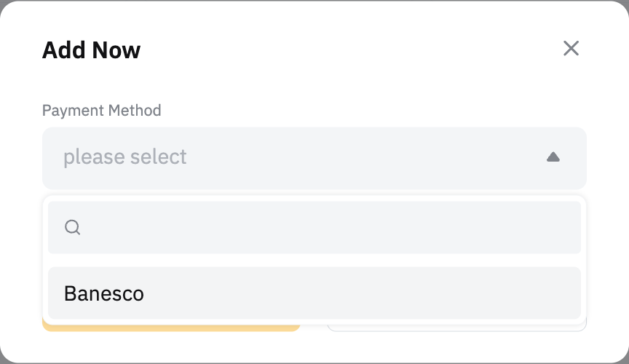
Task: Click the "Add Now" dialog heading
Action: click(91, 50)
